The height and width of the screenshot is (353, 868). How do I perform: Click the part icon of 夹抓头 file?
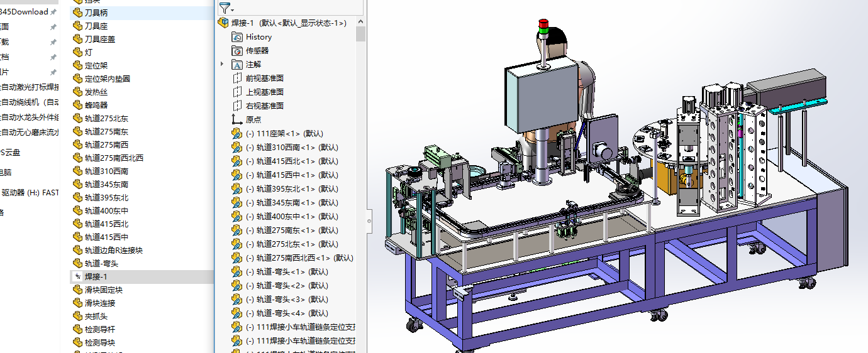[x=78, y=316]
